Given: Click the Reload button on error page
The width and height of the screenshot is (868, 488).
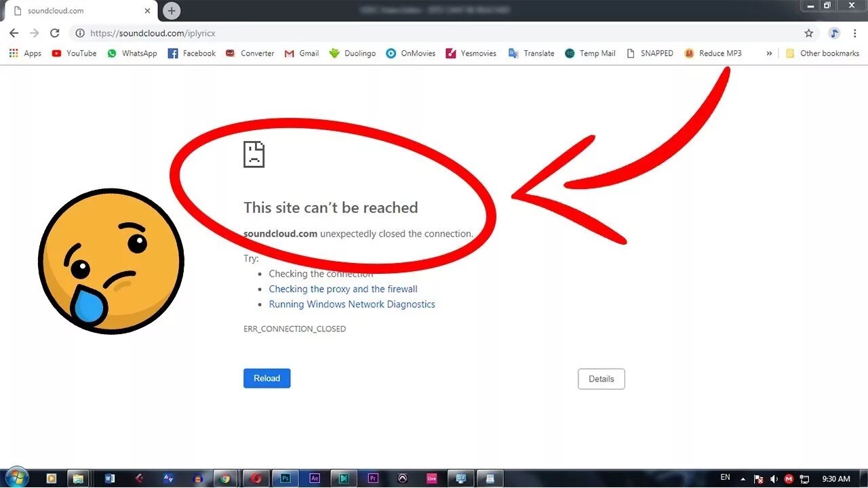Looking at the screenshot, I should 267,378.
